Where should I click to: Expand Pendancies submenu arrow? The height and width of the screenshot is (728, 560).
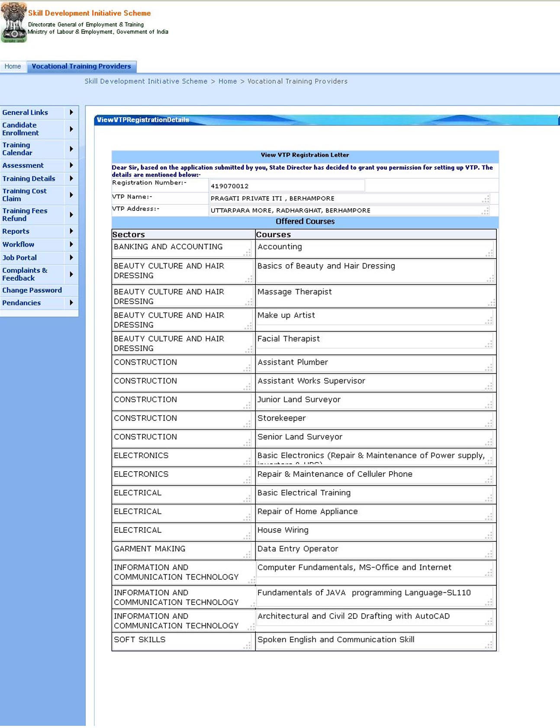pyautogui.click(x=71, y=303)
